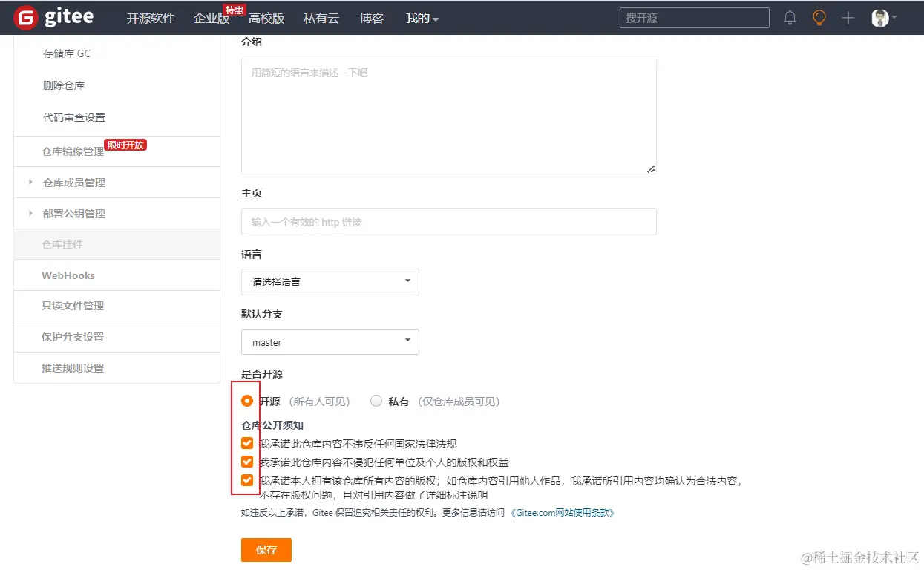The width and height of the screenshot is (924, 570).
Task: Open WebHooks in the sidebar
Action: [x=68, y=275]
